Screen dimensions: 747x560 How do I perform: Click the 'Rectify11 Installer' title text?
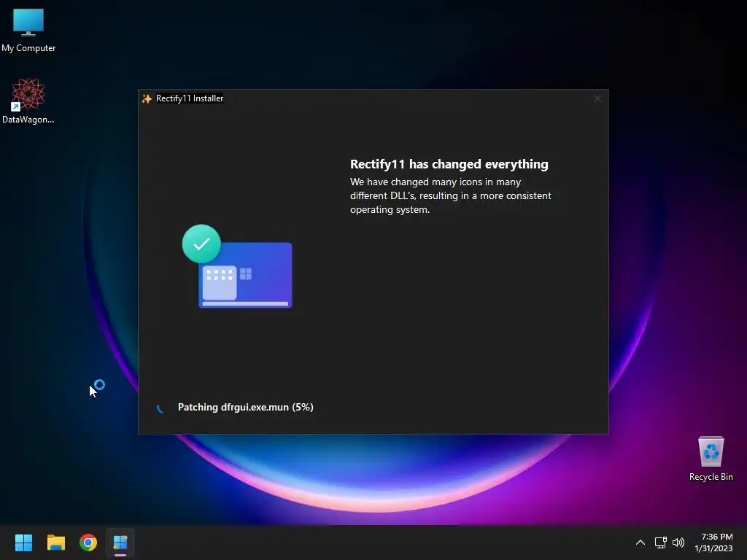[x=190, y=98]
